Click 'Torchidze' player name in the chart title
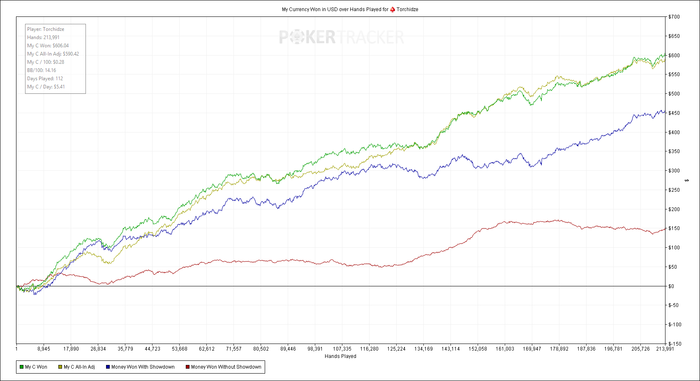This screenshot has width=700, height=381. tap(407, 9)
